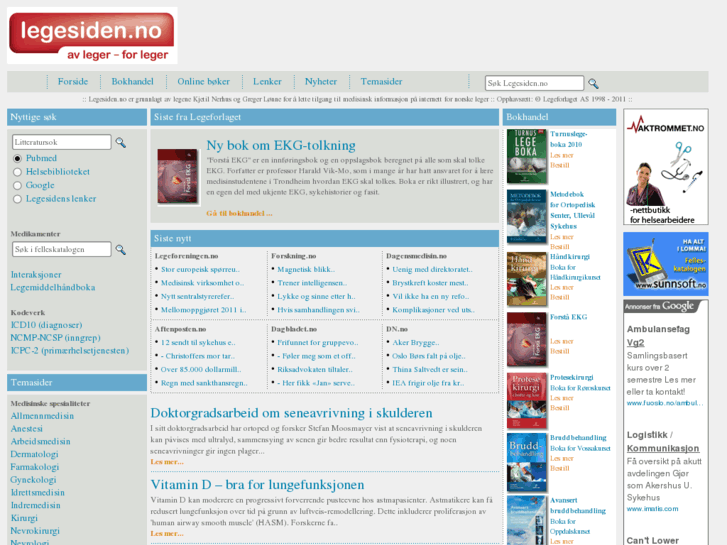The image size is (727, 545).
Task: Click the magnifier next to Litteratursøk field
Action: [121, 142]
